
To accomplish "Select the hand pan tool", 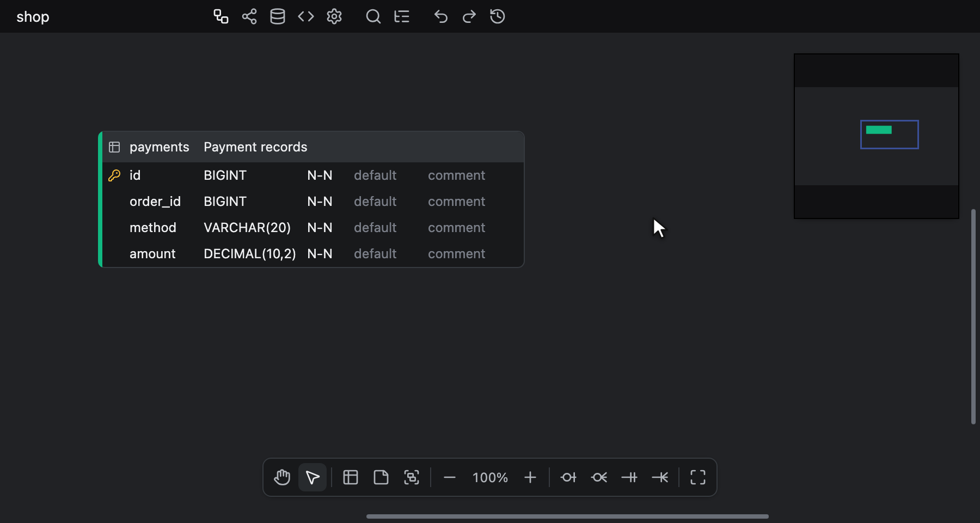I will (x=282, y=477).
